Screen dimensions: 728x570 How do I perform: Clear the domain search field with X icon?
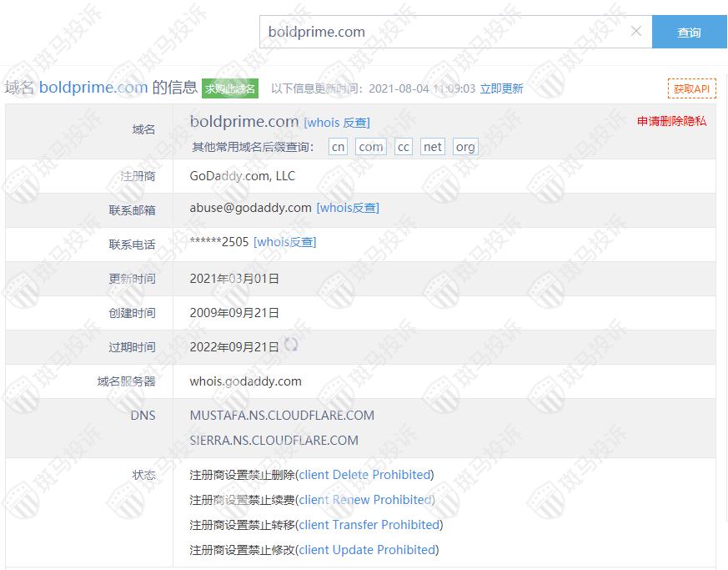click(x=636, y=32)
